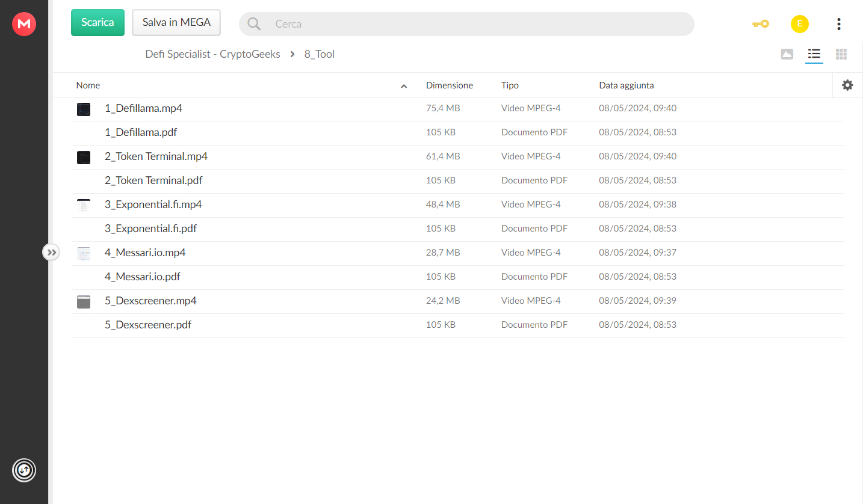Switch to grid thumbnail view

(841, 54)
